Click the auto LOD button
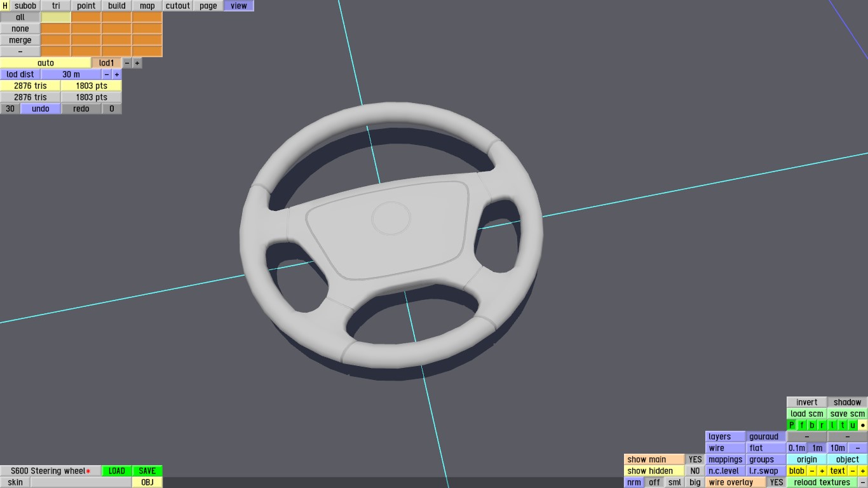The width and height of the screenshot is (868, 488). click(46, 63)
